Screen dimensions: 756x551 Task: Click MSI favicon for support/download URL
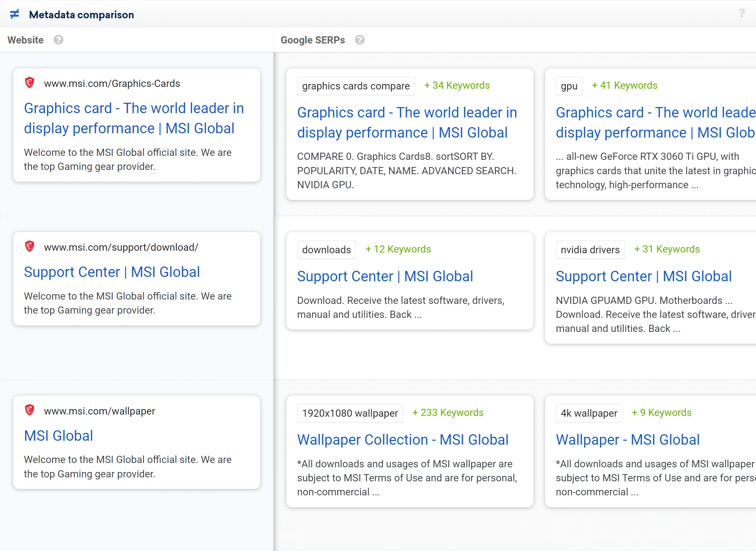[30, 247]
